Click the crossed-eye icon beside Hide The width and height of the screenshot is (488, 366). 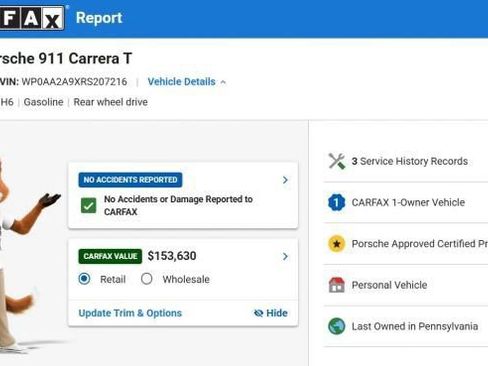pyautogui.click(x=258, y=313)
